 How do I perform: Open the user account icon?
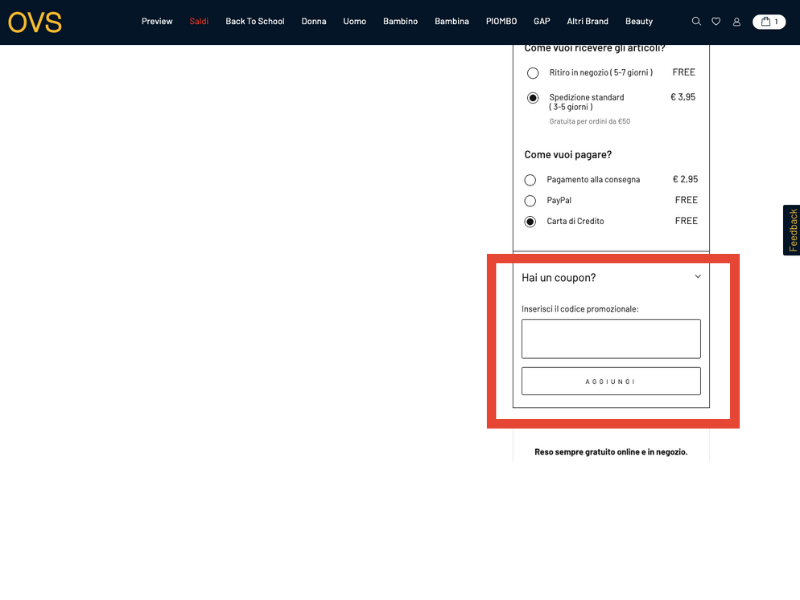coord(737,21)
